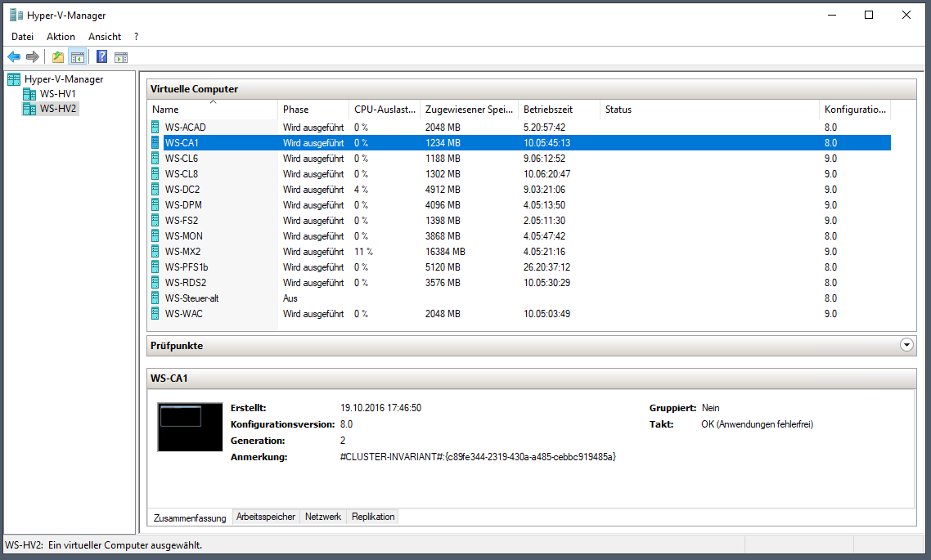Click the Aus phase for WS-Steuer-alt
This screenshot has width=931, height=560.
(x=290, y=298)
